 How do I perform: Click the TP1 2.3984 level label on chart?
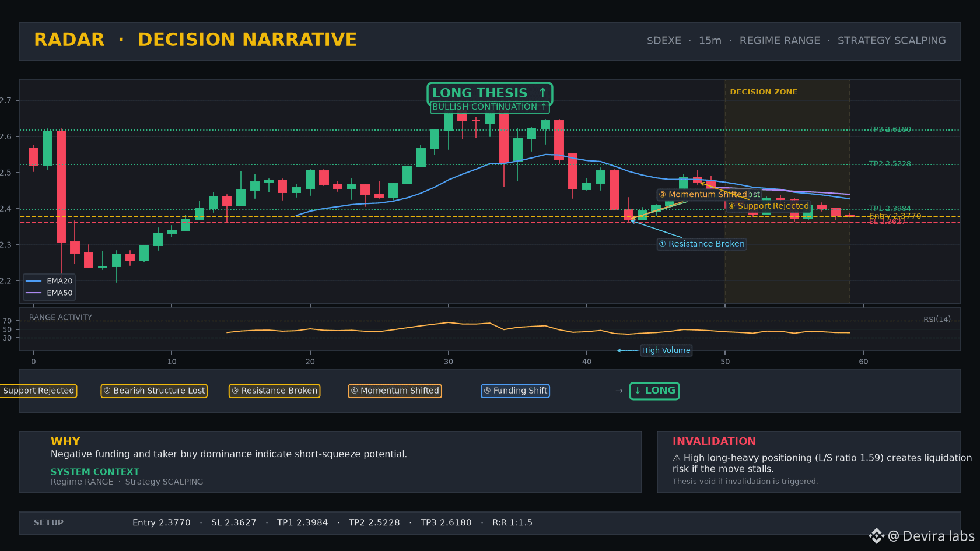tap(890, 209)
